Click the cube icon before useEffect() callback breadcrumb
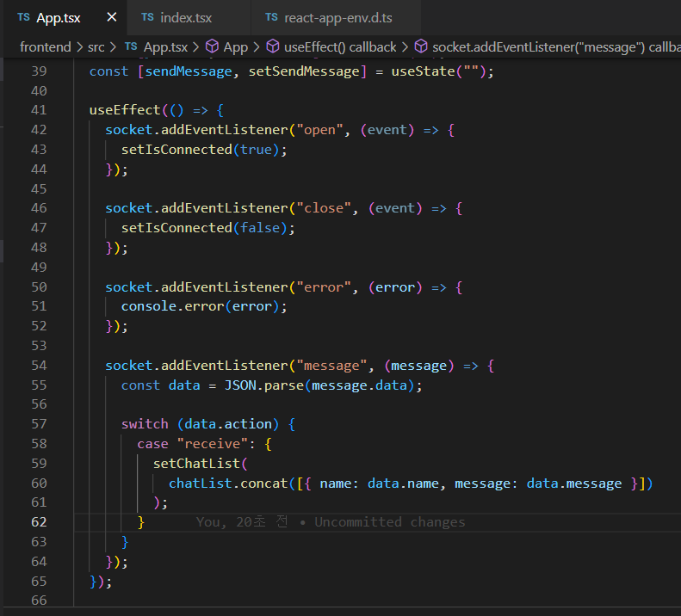Screen dimensions: 681x616 tap(272, 47)
